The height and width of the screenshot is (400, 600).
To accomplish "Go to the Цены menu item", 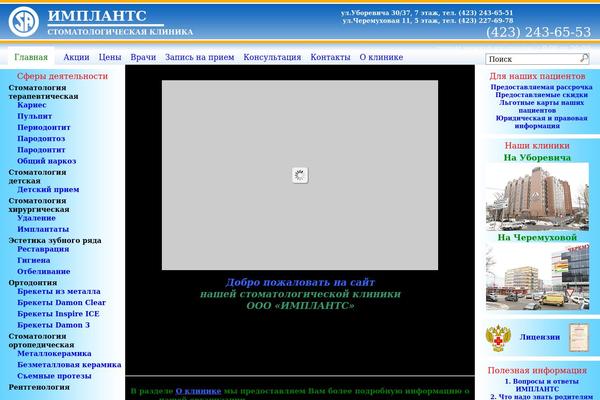I will click(x=110, y=57).
